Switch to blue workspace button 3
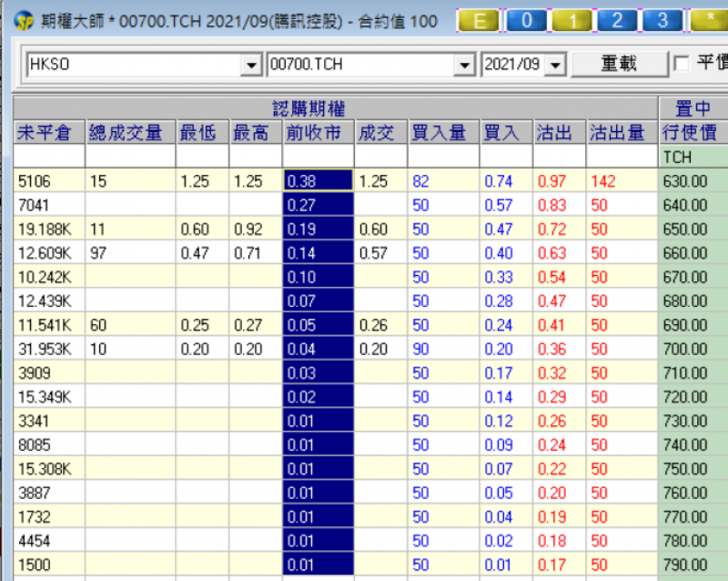 tap(662, 20)
